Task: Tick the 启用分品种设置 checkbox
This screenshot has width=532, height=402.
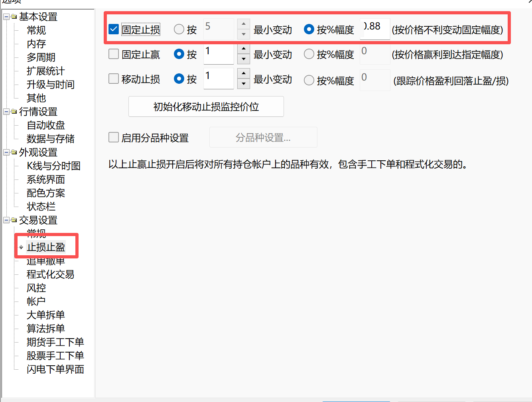Action: (x=114, y=138)
